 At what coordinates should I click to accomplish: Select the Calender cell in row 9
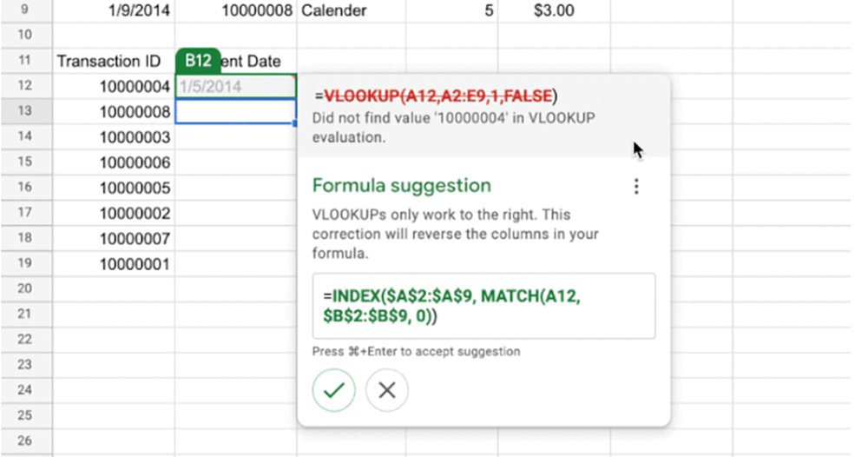pos(351,10)
